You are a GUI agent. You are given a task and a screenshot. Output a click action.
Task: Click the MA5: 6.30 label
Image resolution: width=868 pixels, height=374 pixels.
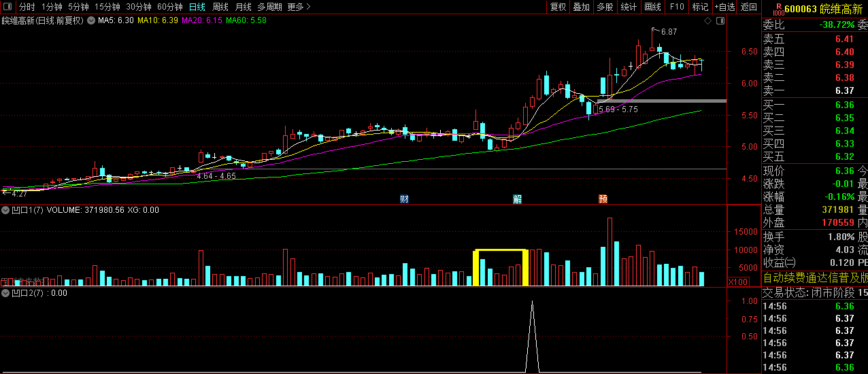coord(116,20)
